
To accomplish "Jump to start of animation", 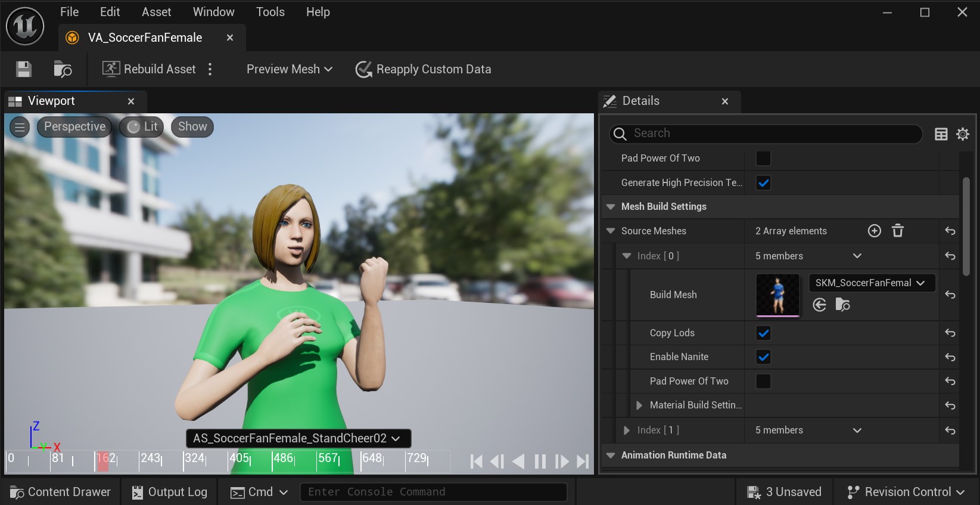I will click(x=476, y=461).
